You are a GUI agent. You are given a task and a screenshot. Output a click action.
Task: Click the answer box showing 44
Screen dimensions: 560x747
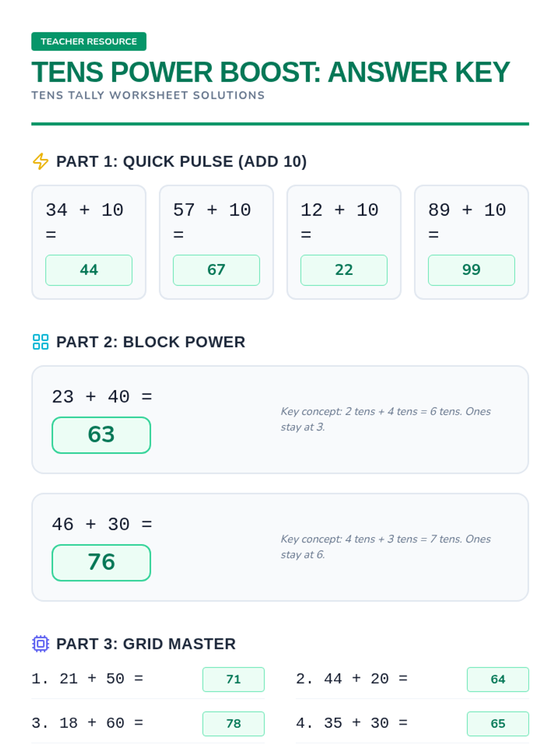[89, 270]
